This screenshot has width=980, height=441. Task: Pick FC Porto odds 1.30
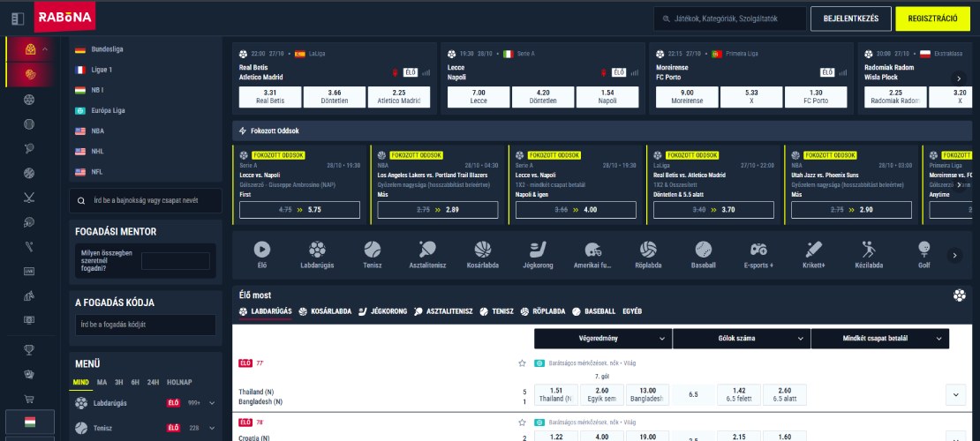pos(816,97)
